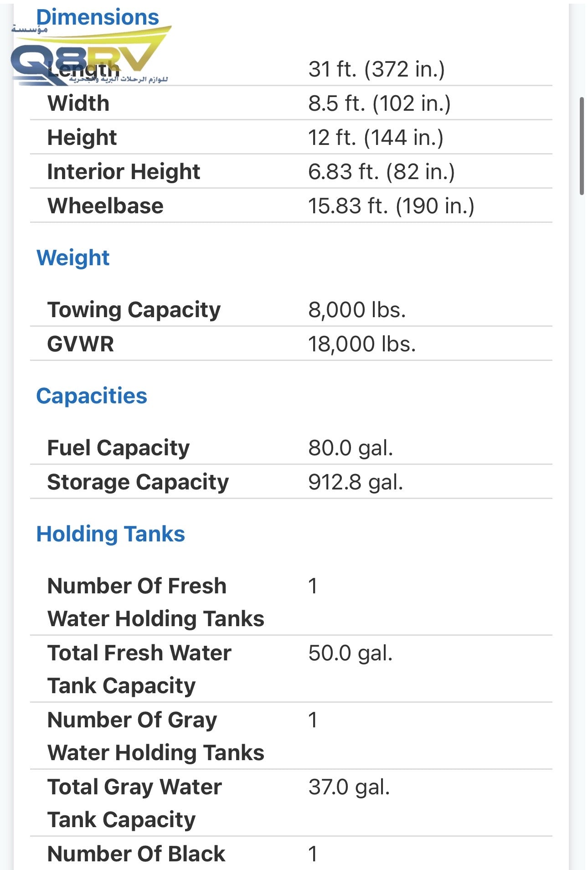Click the Holding Tanks heading
This screenshot has height=870, width=588.
111,534
